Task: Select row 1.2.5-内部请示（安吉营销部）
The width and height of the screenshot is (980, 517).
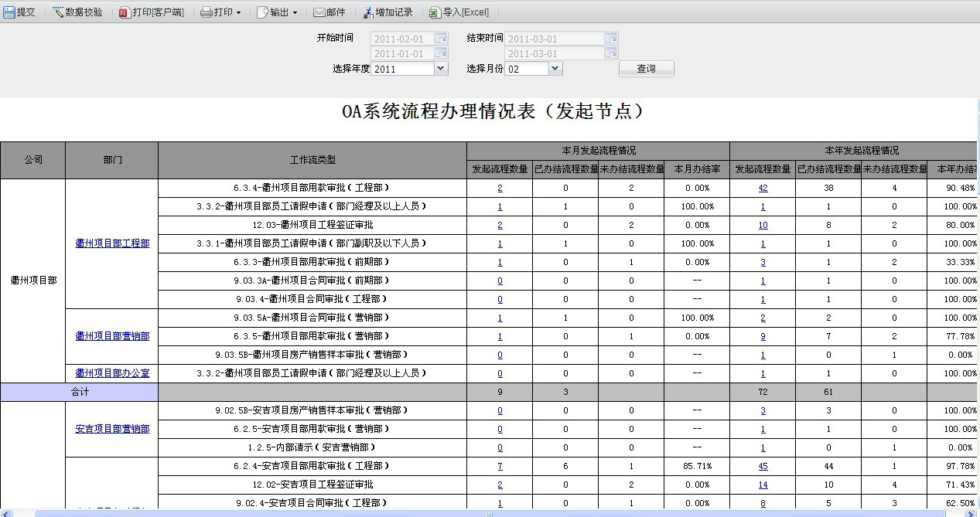Action: [x=312, y=447]
